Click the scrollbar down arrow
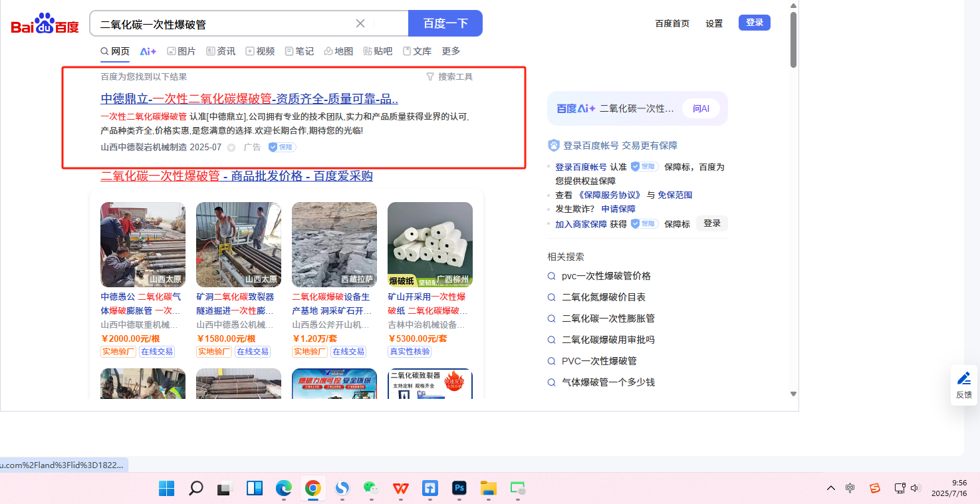The height and width of the screenshot is (504, 980). tap(793, 394)
